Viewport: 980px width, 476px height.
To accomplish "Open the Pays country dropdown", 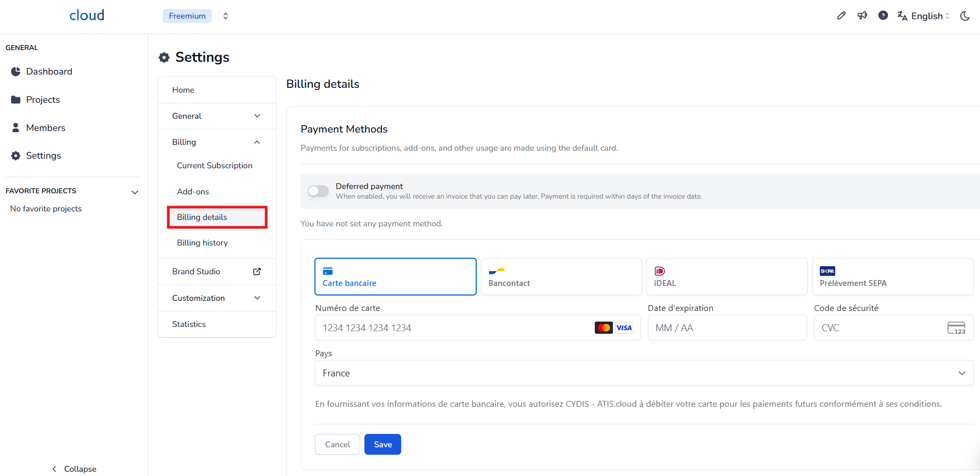I will pyautogui.click(x=644, y=373).
